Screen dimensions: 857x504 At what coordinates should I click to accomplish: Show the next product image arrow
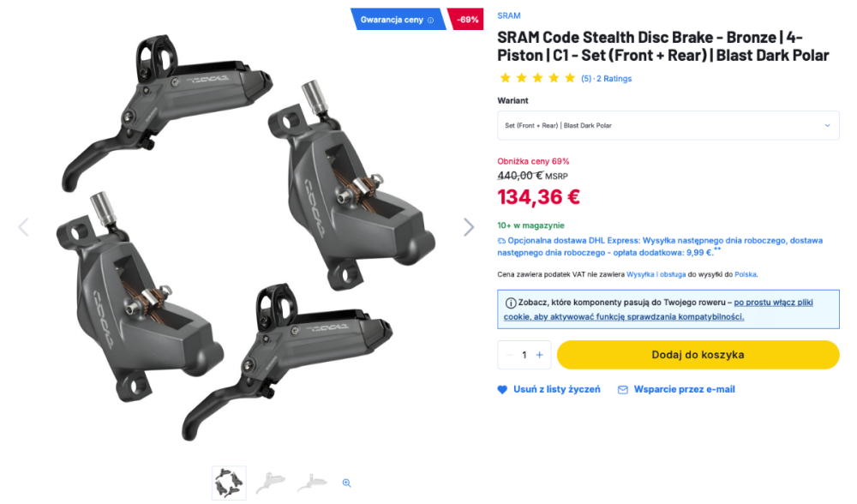click(x=469, y=227)
